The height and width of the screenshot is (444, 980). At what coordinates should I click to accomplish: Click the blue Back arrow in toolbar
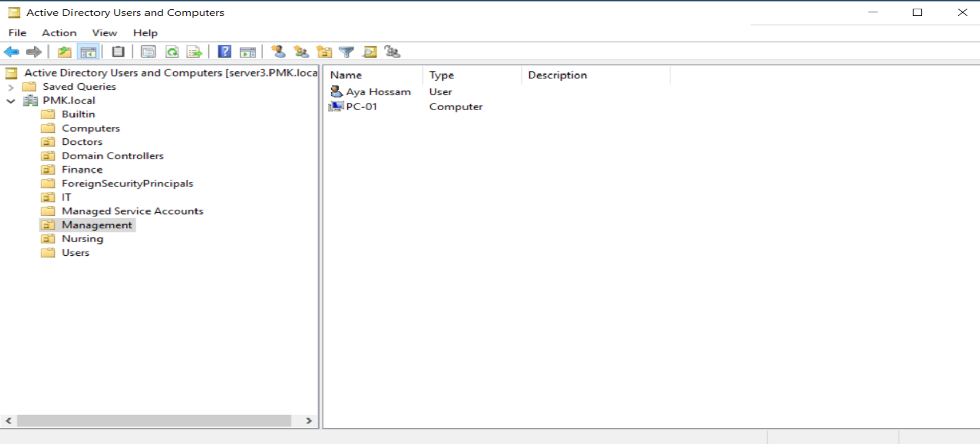[11, 52]
